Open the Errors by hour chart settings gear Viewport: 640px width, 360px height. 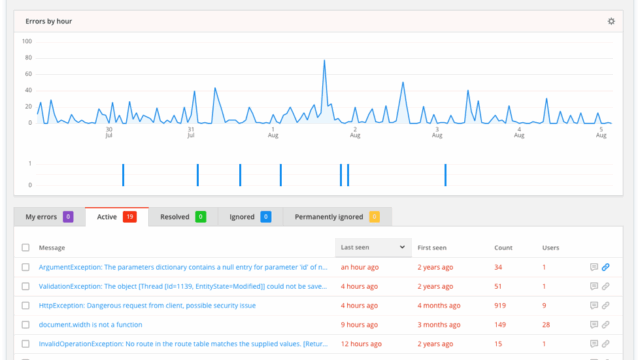coord(611,21)
